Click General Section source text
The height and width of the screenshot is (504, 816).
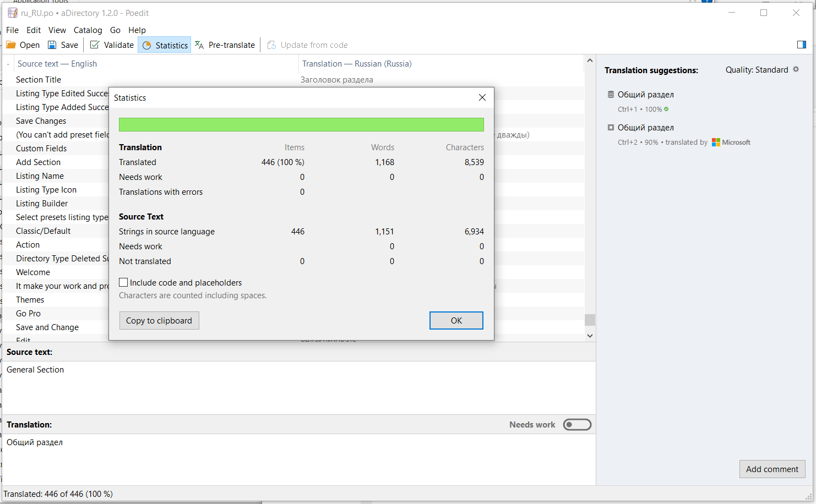[x=35, y=370]
